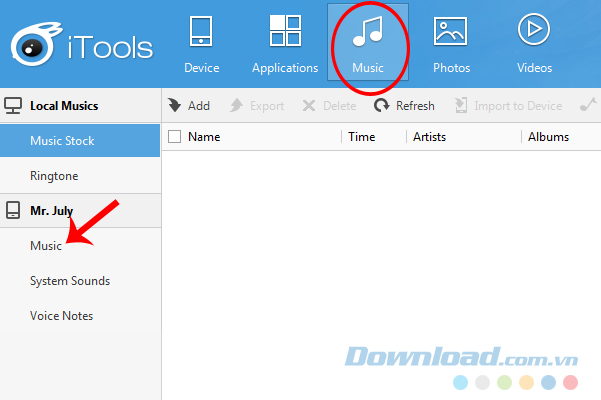Click the Export arrow icon
Screen dimensions: 601x400
point(236,105)
